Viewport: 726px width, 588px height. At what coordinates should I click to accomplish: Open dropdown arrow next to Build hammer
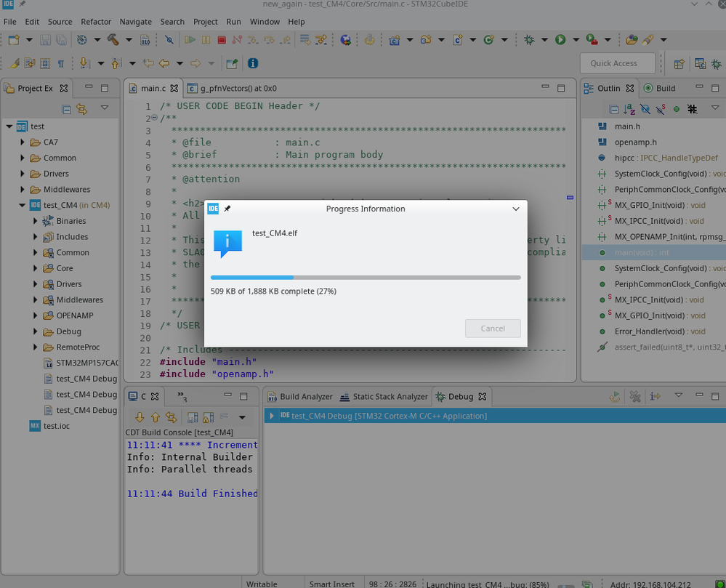tap(129, 40)
